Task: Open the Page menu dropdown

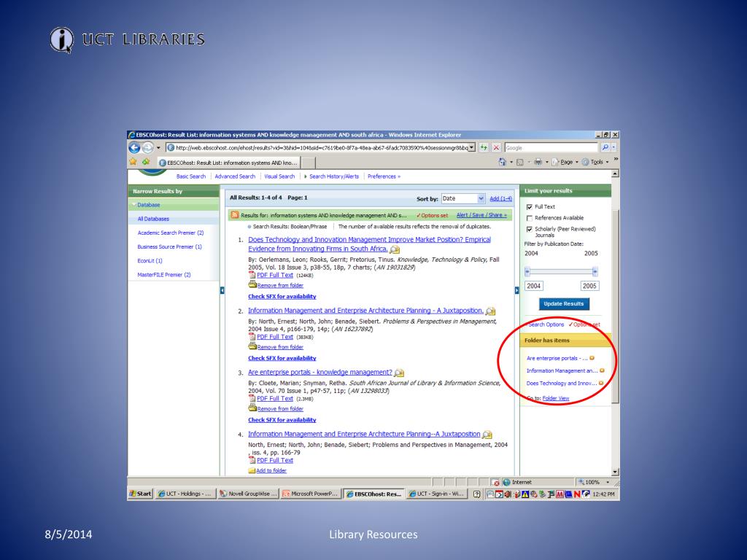Action: (x=565, y=162)
